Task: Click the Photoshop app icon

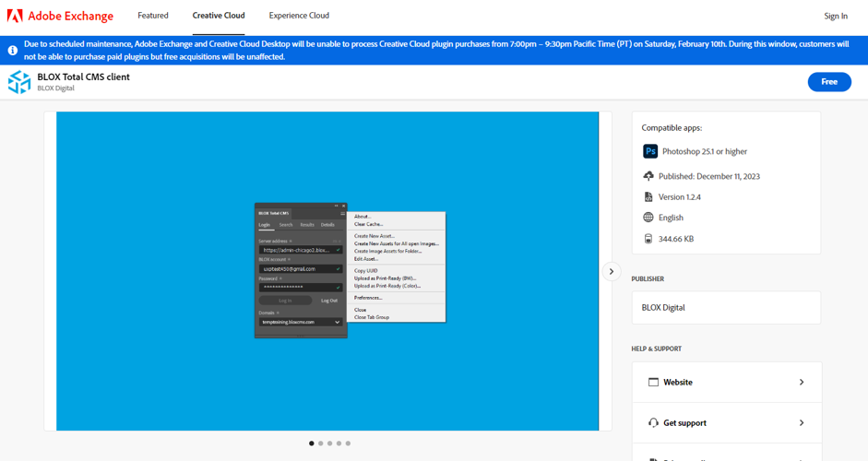Action: (x=650, y=151)
